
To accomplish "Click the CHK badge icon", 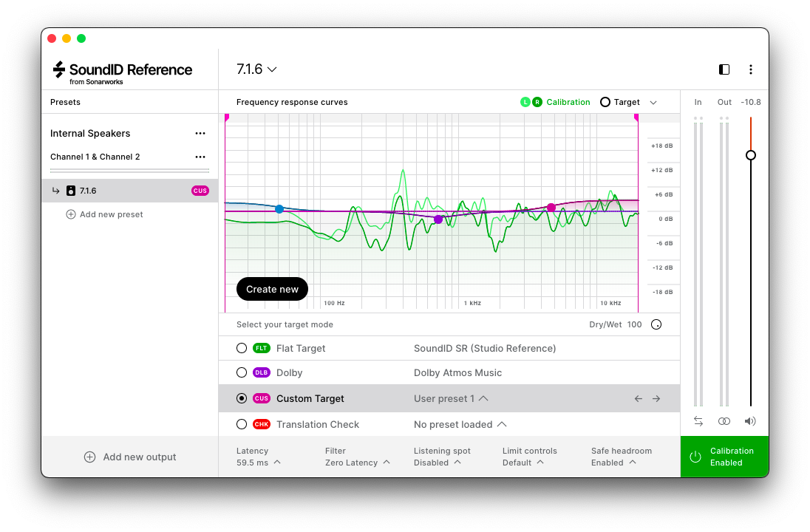I will [262, 424].
